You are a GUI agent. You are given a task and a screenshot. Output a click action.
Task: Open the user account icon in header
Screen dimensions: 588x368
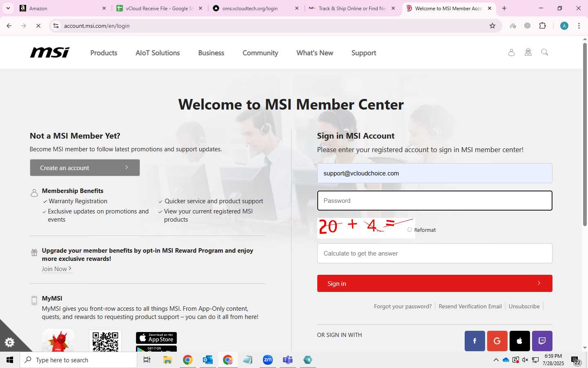[511, 52]
